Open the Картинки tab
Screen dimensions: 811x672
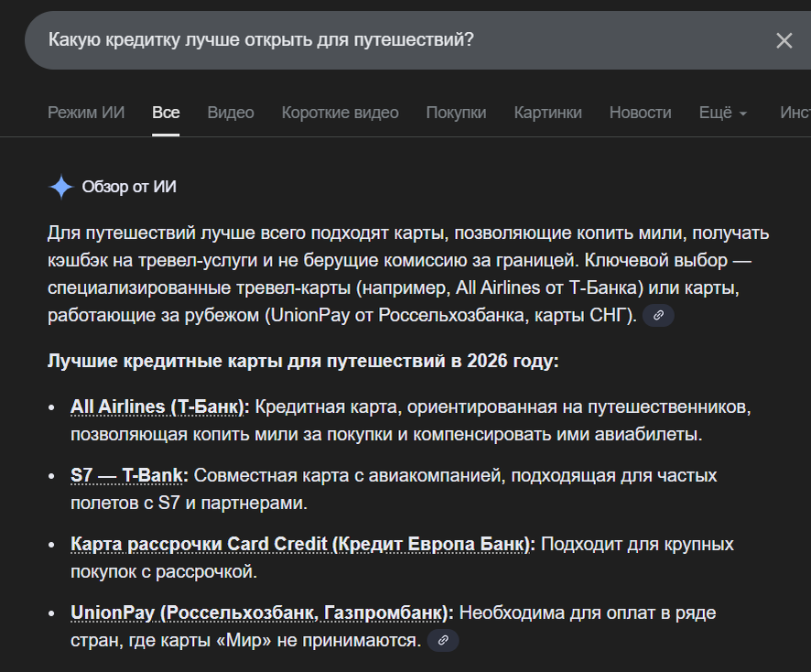click(x=547, y=112)
